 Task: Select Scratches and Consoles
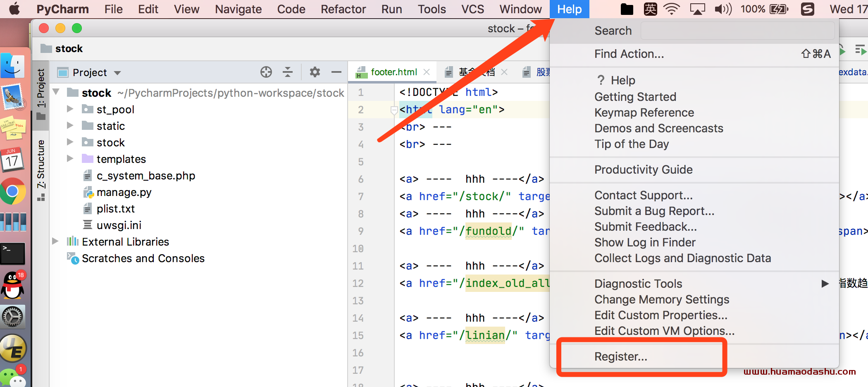point(143,258)
